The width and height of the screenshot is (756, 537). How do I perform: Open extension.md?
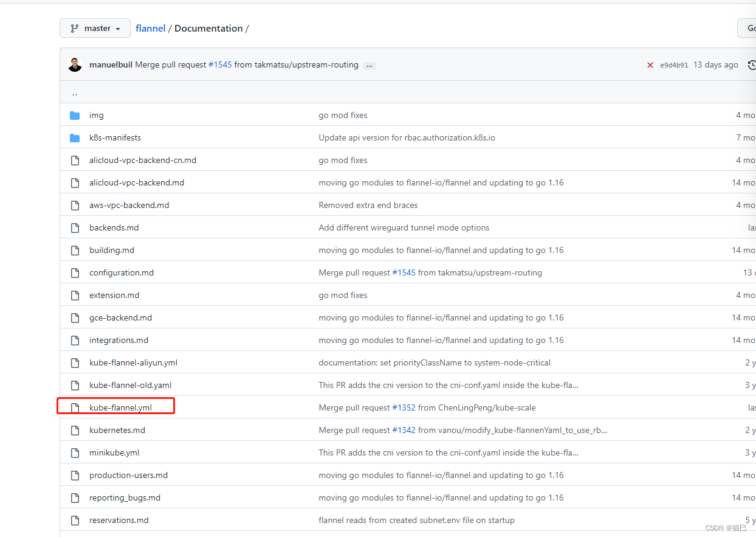pos(114,295)
